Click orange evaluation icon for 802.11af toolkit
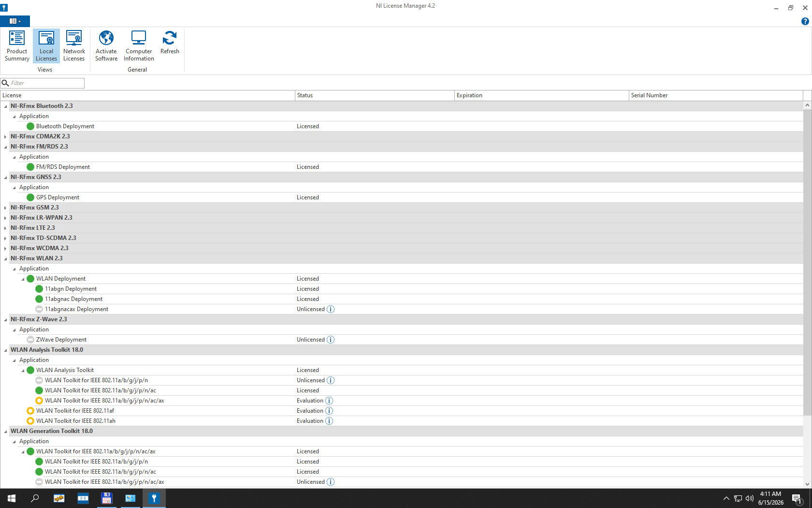812x508 pixels. (30, 411)
